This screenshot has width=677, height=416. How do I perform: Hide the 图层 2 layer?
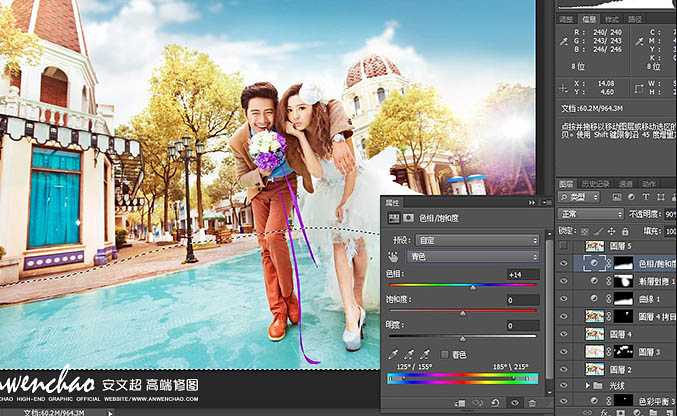click(563, 369)
